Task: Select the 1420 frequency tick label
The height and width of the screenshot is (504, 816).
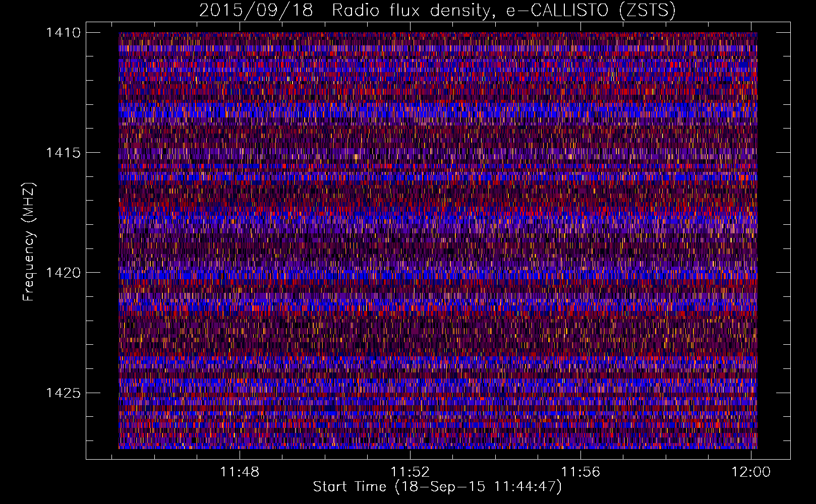Action: point(63,273)
